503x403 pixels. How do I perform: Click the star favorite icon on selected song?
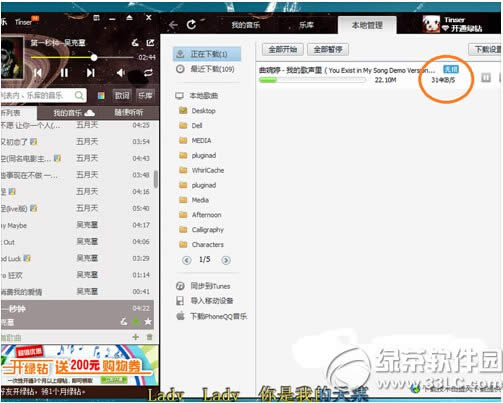(x=148, y=322)
